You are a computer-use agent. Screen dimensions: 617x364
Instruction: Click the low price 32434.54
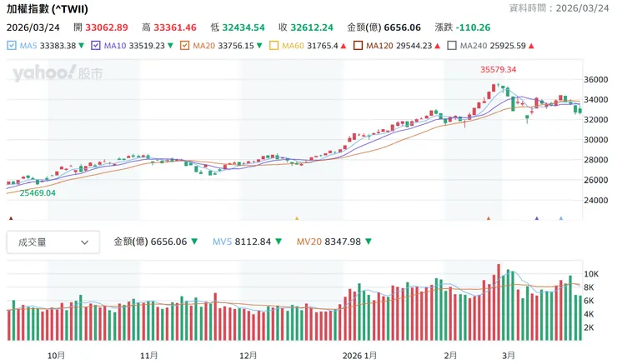243,27
